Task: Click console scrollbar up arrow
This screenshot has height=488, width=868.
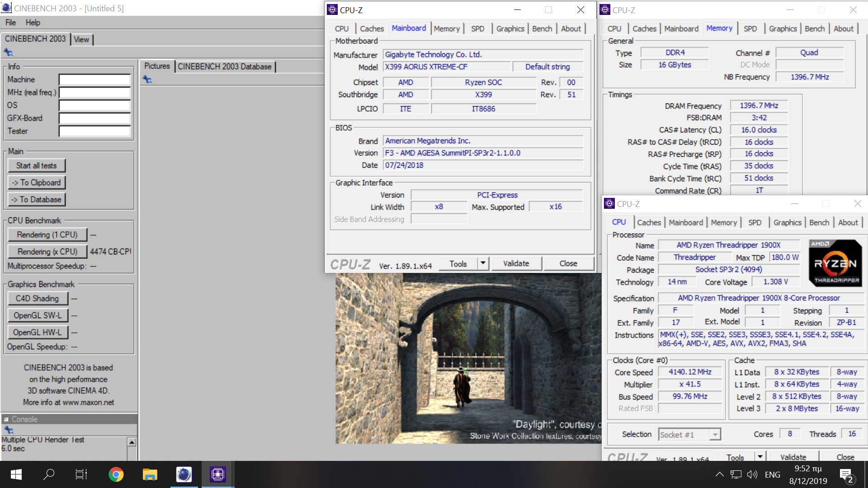Action: 132,442
